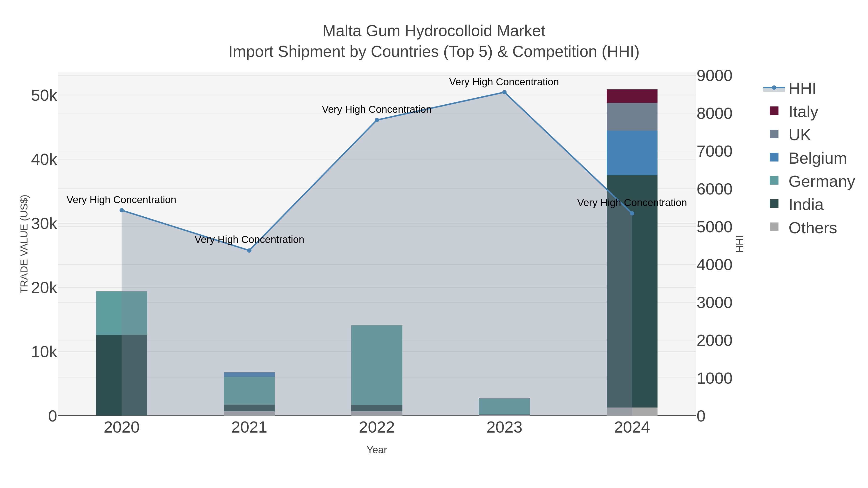Select the UK segment of 2024 bar

[632, 117]
